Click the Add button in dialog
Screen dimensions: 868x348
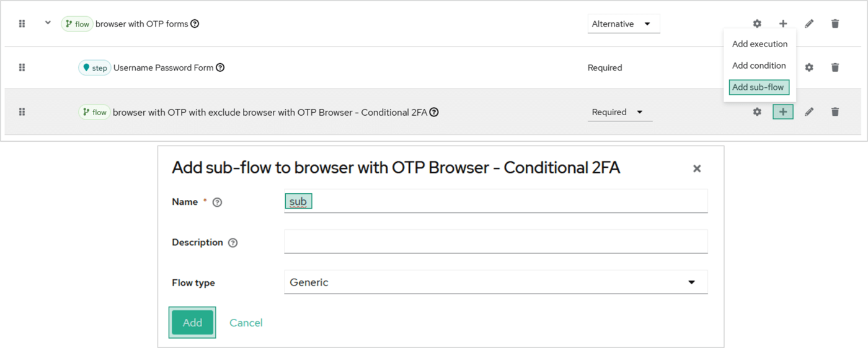(192, 323)
